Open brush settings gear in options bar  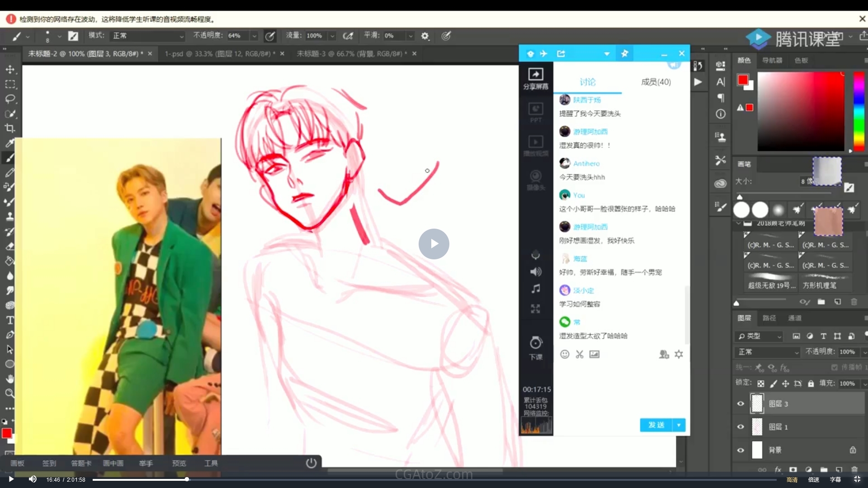tap(425, 36)
